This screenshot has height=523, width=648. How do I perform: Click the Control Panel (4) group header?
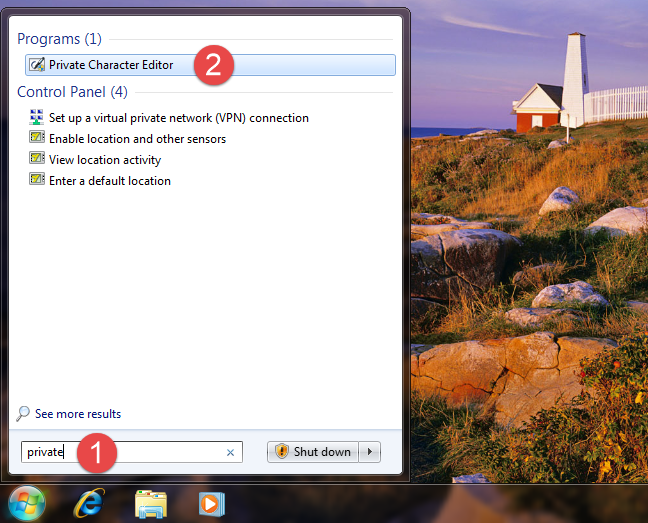coord(72,92)
